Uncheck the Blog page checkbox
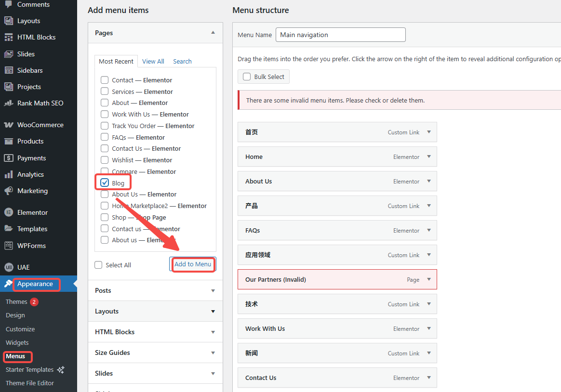The image size is (561, 392). [x=105, y=183]
